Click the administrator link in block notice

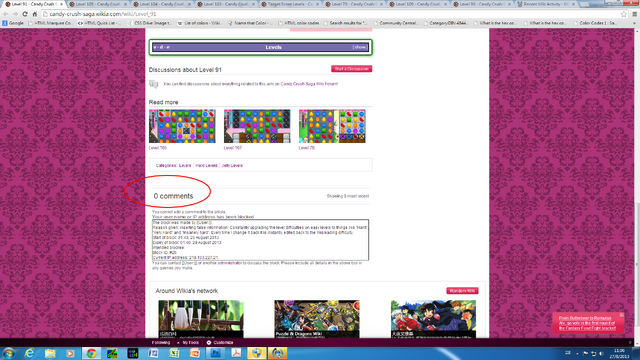tap(230, 263)
